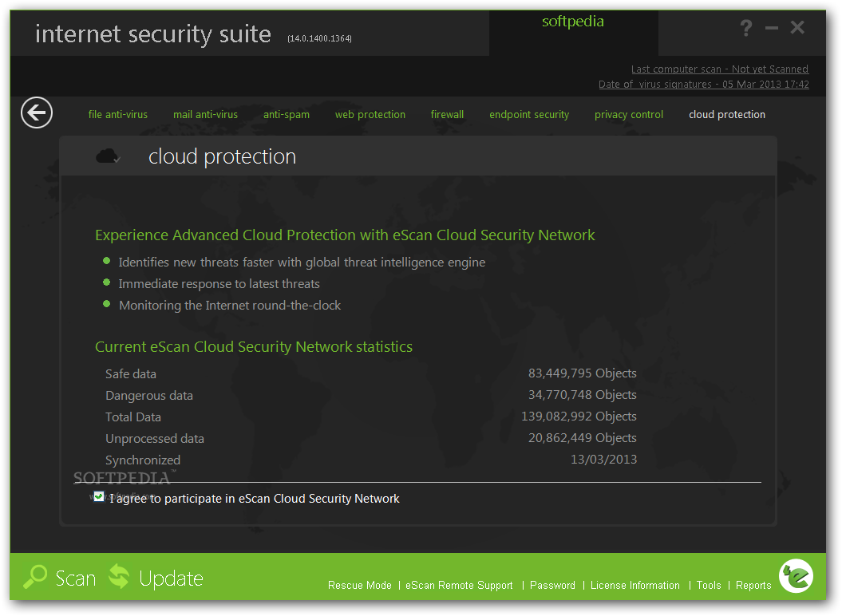Open the Password settings link
Image resolution: width=842 pixels, height=616 pixels.
(x=552, y=585)
